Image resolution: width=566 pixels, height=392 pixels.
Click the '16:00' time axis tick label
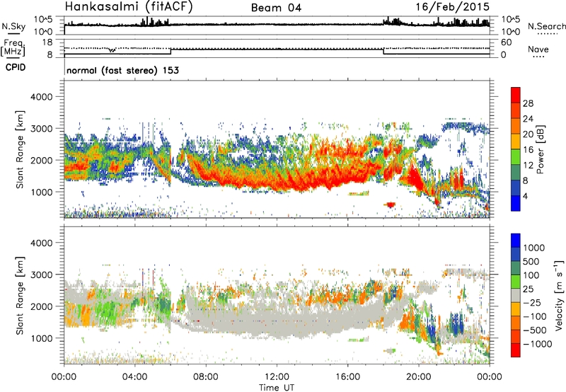[x=347, y=377]
